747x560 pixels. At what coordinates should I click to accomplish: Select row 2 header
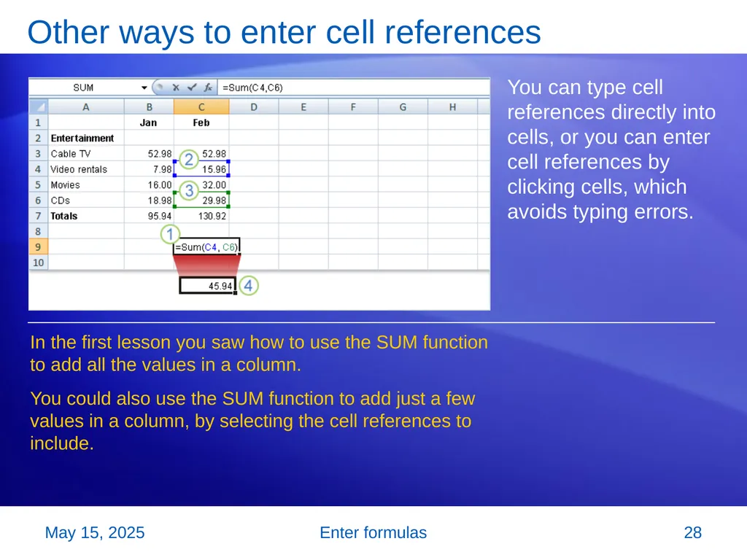(39, 138)
